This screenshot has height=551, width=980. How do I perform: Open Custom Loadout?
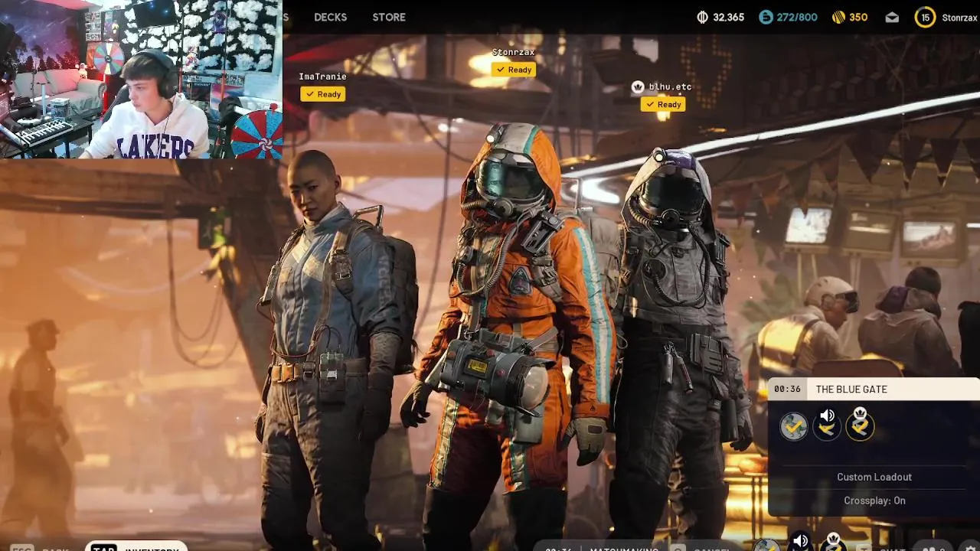point(874,477)
